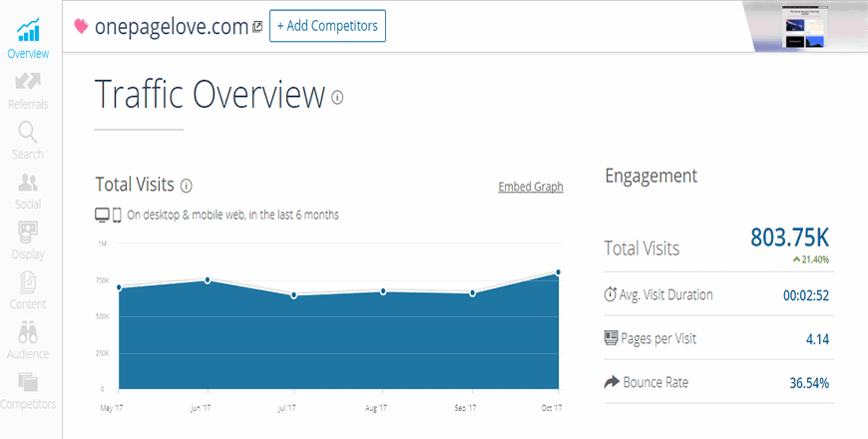Click the 750K y-axis label
This screenshot has width=868, height=439.
102,280
